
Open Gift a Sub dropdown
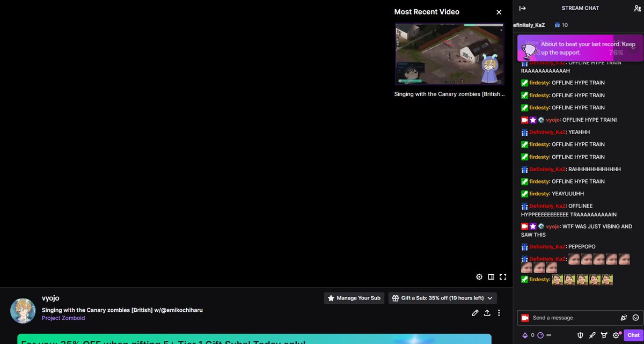point(443,298)
